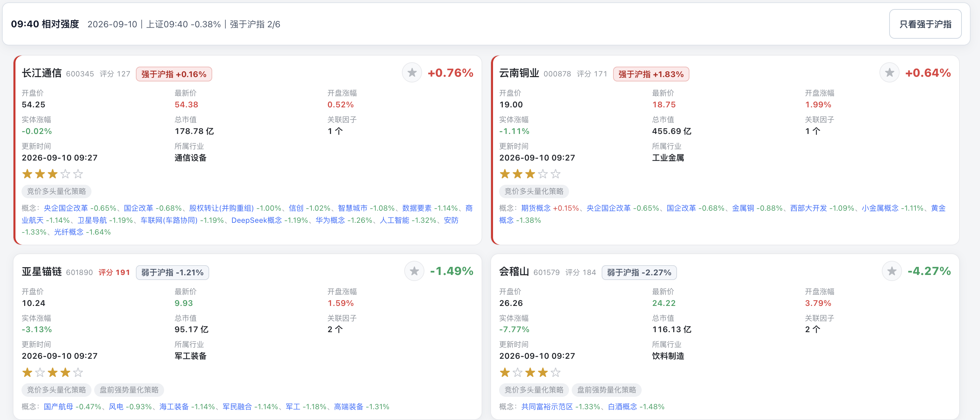Toggle 只看强于沪指 filter button
This screenshot has height=420, width=980.
point(925,24)
